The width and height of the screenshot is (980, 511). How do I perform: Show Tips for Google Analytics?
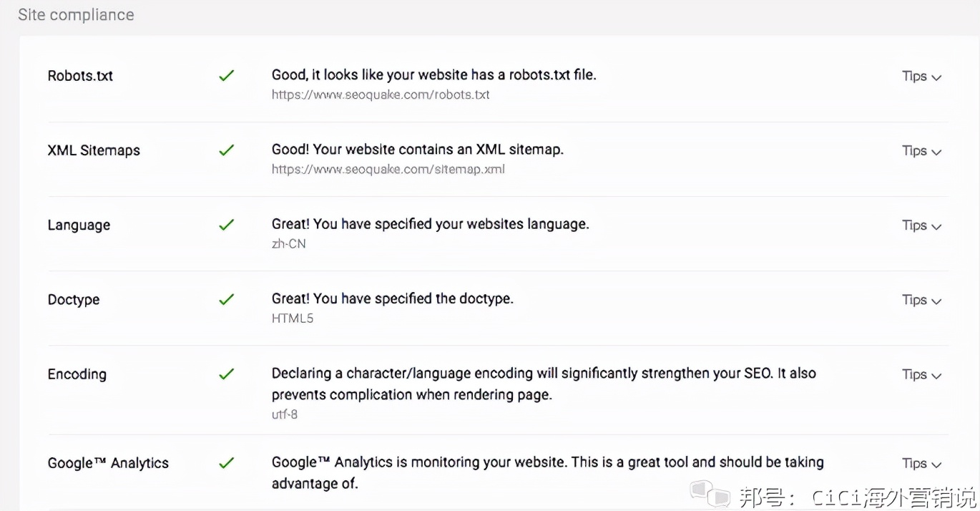click(921, 464)
